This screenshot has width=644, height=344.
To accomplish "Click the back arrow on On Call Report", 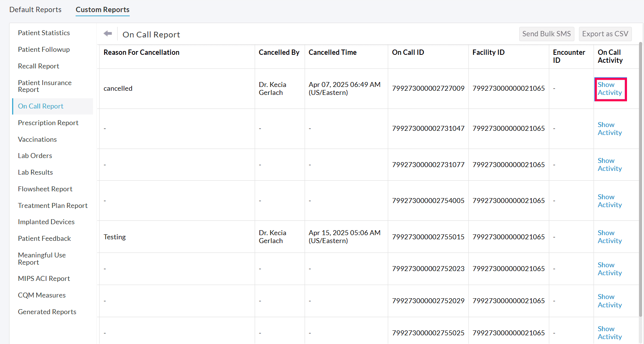I will pos(107,34).
